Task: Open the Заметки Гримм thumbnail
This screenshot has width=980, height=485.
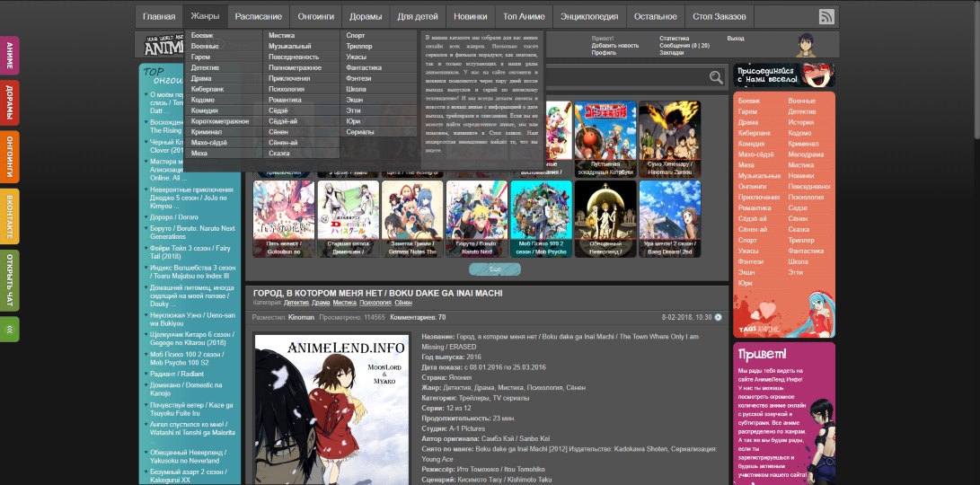Action: tap(412, 219)
